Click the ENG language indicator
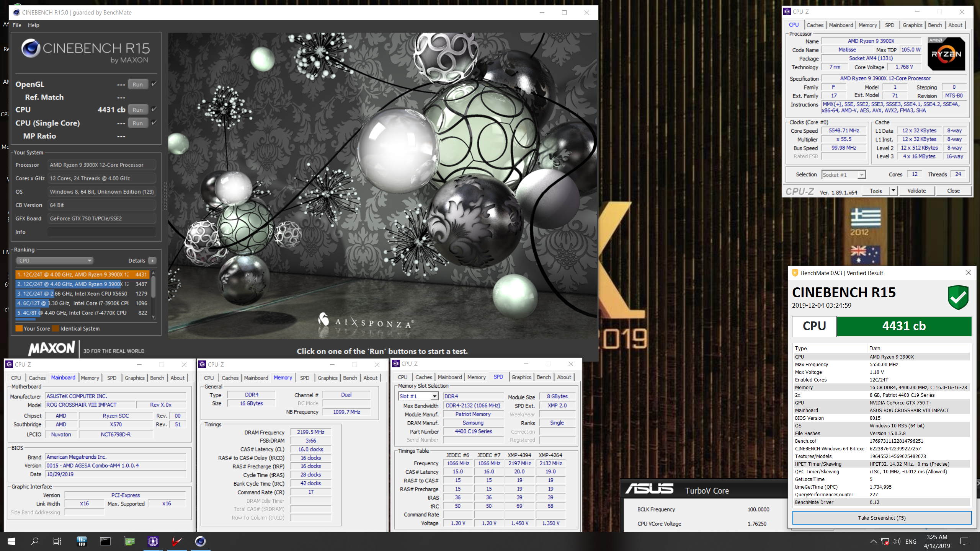Viewport: 980px width, 551px height. point(911,541)
